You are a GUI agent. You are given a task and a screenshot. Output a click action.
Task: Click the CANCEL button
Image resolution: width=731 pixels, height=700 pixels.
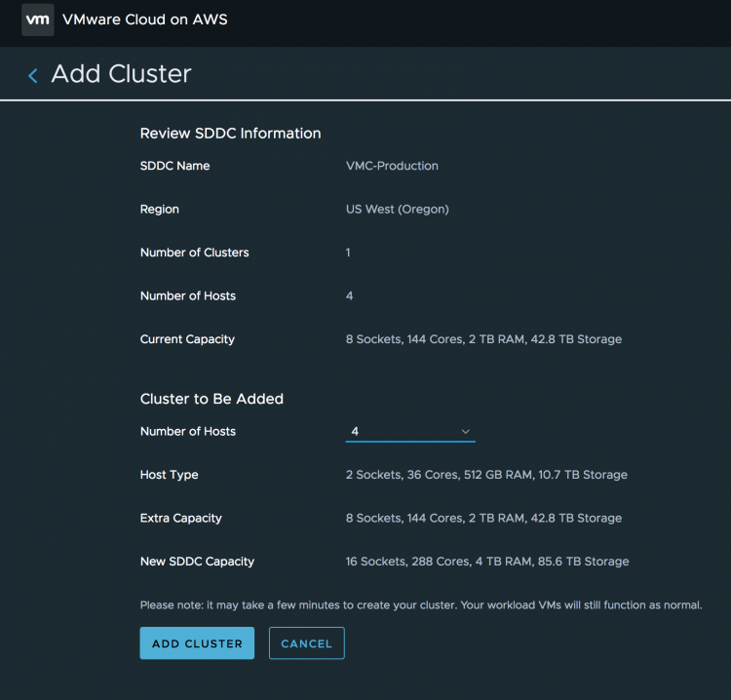pos(306,643)
